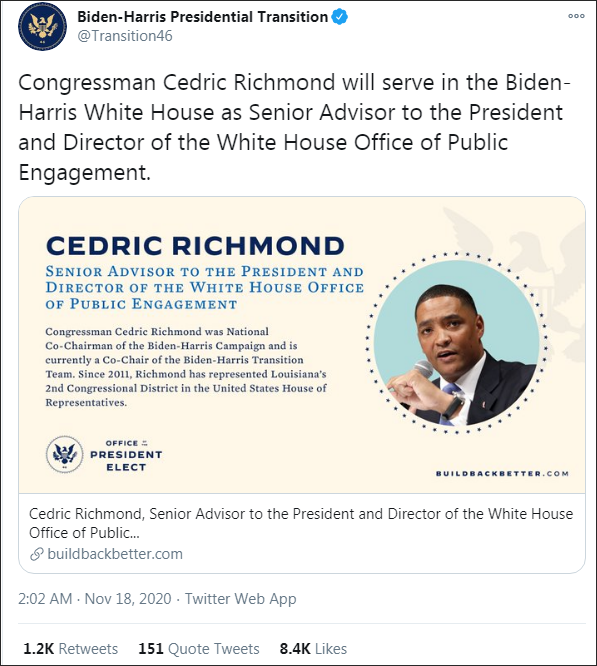Click the BUILDBACKBETTER.COM text in the image

(x=502, y=474)
